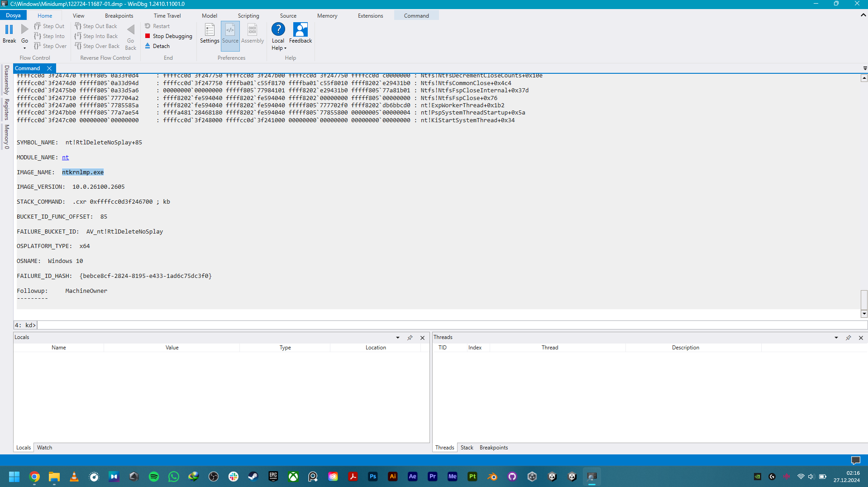This screenshot has height=487, width=868.
Task: Sort Locals by the Name column
Action: point(59,348)
